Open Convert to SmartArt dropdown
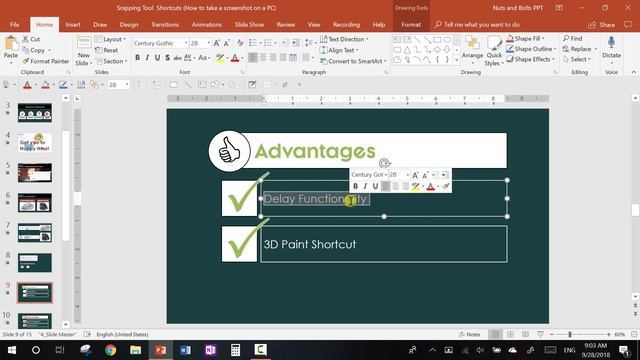Viewport: 640px width, 360px height. coord(353,61)
